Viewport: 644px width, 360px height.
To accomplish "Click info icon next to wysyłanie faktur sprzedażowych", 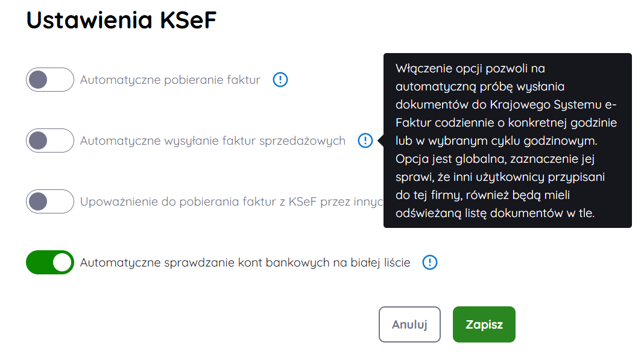I will pyautogui.click(x=365, y=141).
